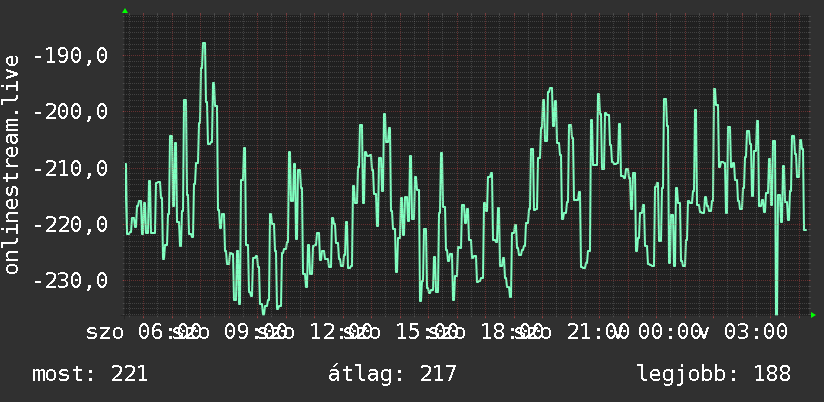This screenshot has width=824, height=402.
Task: Click the highest peak of the graph line
Action: pos(203,44)
